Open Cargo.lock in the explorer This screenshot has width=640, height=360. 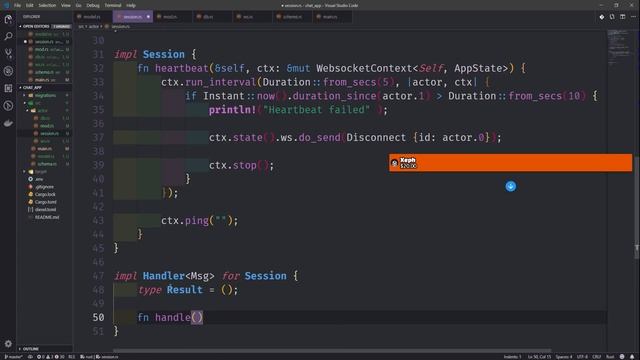[45, 194]
